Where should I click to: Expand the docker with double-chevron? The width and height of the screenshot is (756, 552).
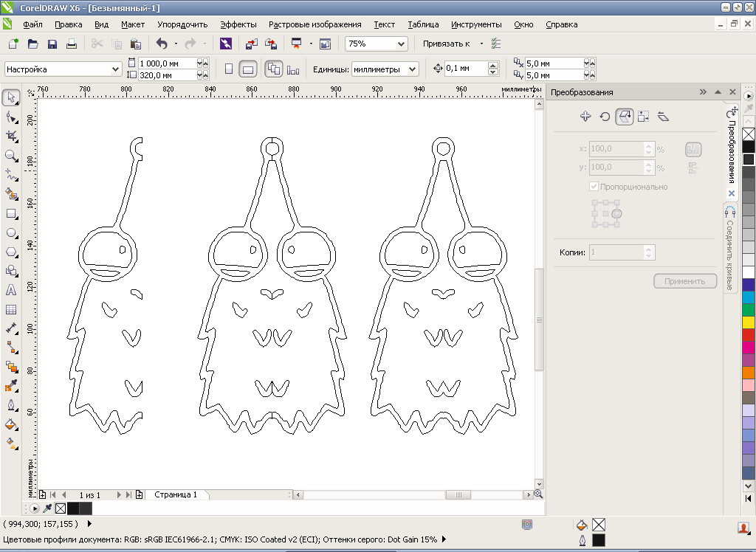pos(703,92)
